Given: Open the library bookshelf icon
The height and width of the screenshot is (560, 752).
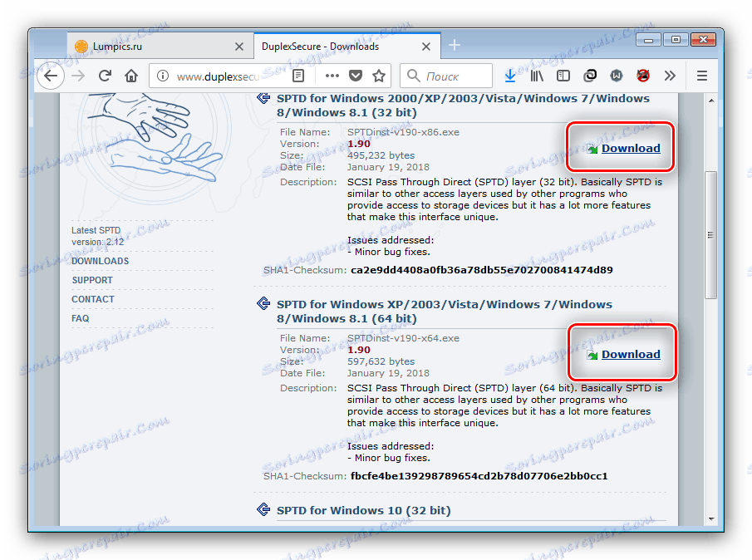Looking at the screenshot, I should (537, 76).
